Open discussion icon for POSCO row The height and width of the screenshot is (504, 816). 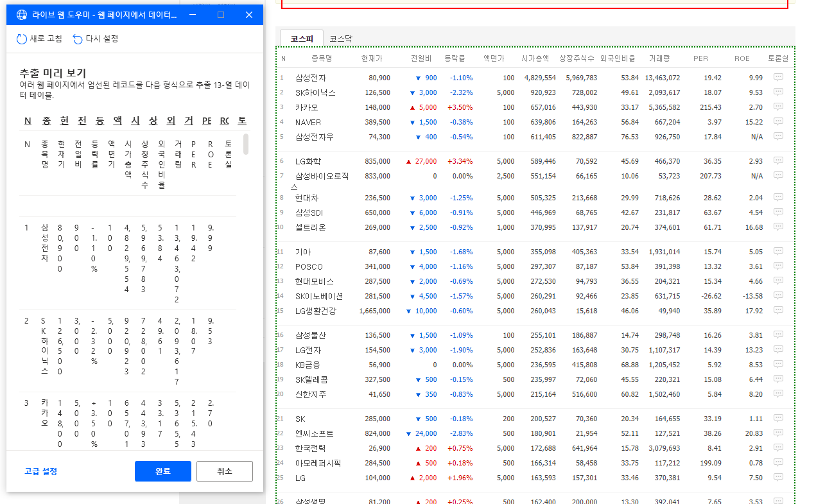(x=778, y=266)
